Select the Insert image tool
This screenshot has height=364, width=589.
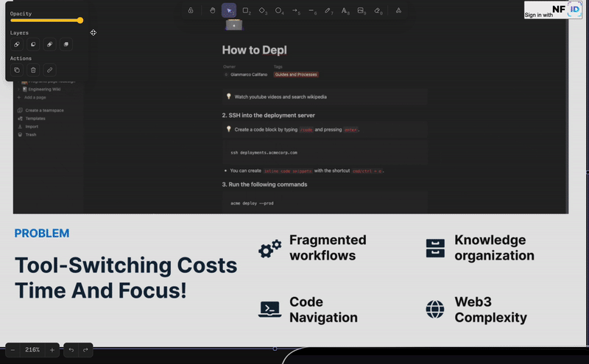(x=361, y=10)
